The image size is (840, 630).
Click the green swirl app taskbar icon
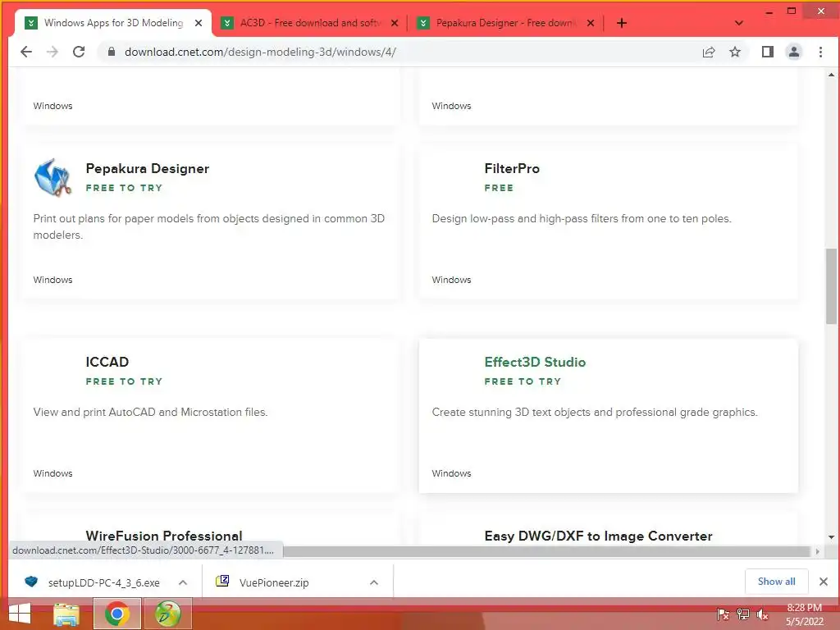[x=167, y=614]
